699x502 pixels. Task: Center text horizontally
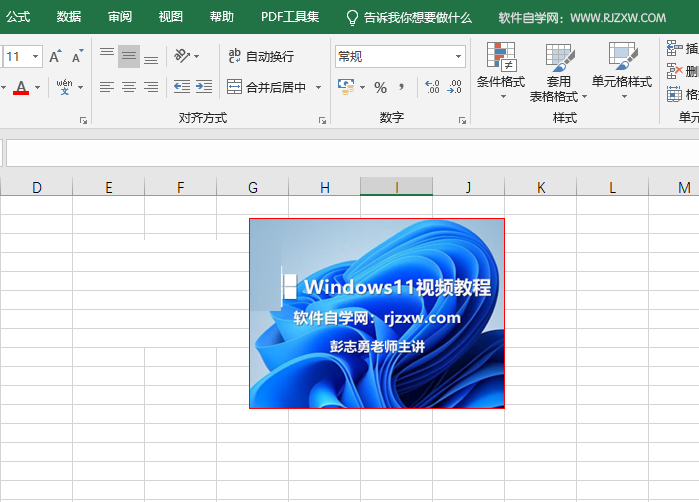click(129, 86)
